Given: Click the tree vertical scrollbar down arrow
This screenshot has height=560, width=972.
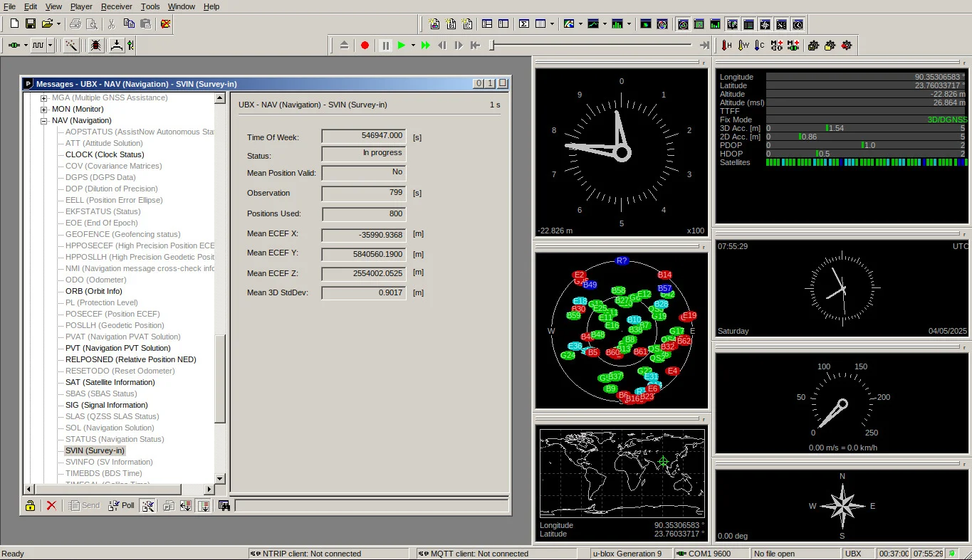Looking at the screenshot, I should tap(220, 479).
